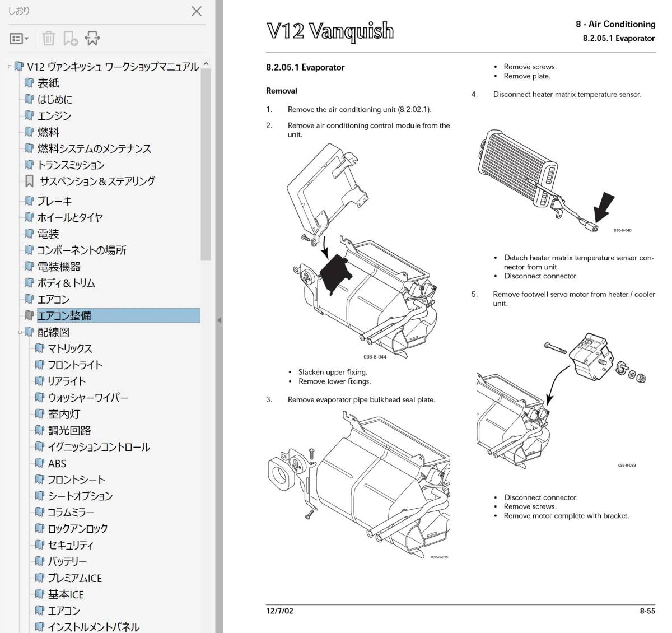Open the イグニッションコントロール bookmark
This screenshot has width=672, height=633.
[x=99, y=447]
